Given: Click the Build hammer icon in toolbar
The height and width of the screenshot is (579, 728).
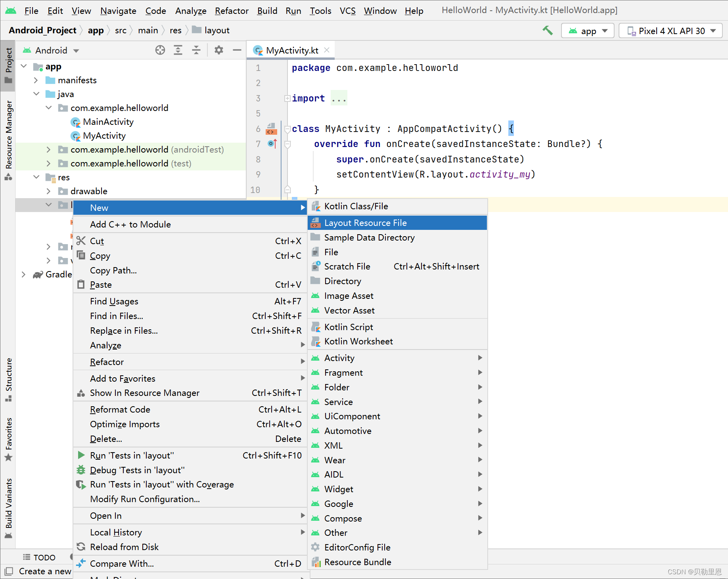Looking at the screenshot, I should click(x=548, y=31).
